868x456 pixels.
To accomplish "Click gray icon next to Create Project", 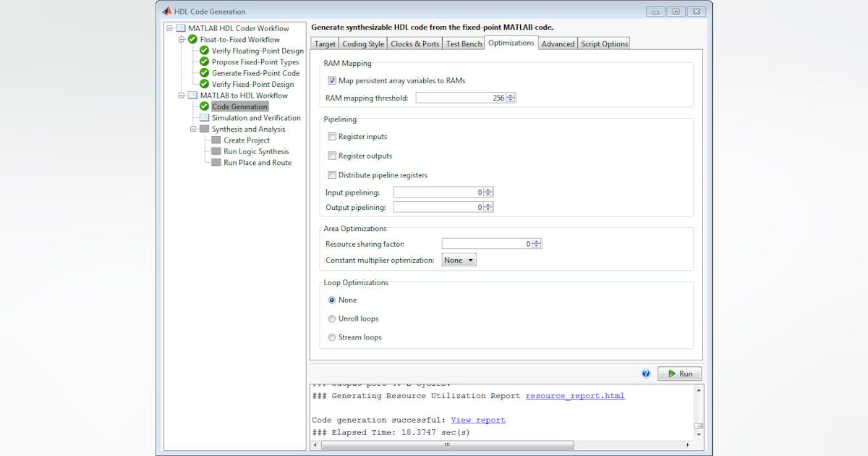I will click(x=216, y=140).
